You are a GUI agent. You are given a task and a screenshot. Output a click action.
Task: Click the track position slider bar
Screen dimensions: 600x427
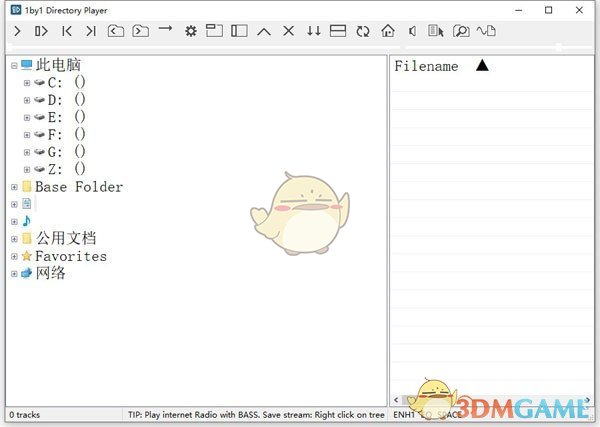coord(205,47)
